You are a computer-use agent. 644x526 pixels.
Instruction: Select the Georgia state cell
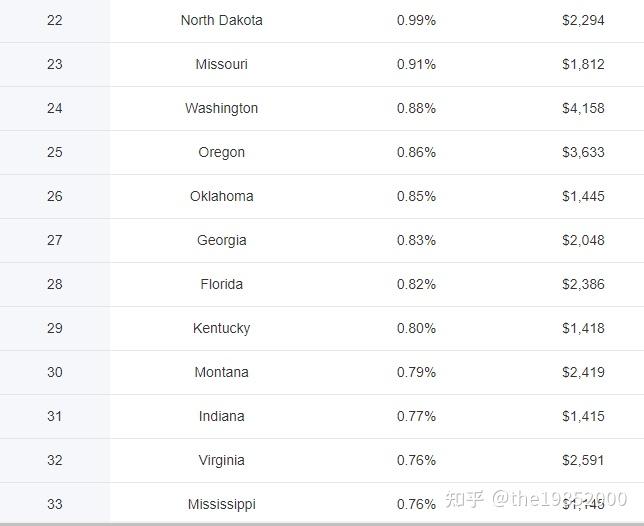[x=222, y=240]
